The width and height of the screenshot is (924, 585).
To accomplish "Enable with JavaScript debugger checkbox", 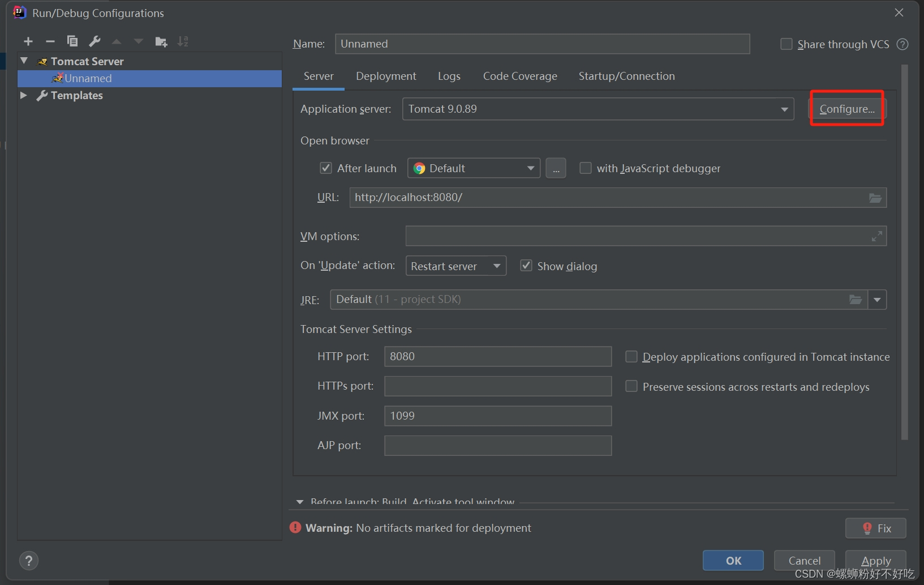I will click(586, 168).
